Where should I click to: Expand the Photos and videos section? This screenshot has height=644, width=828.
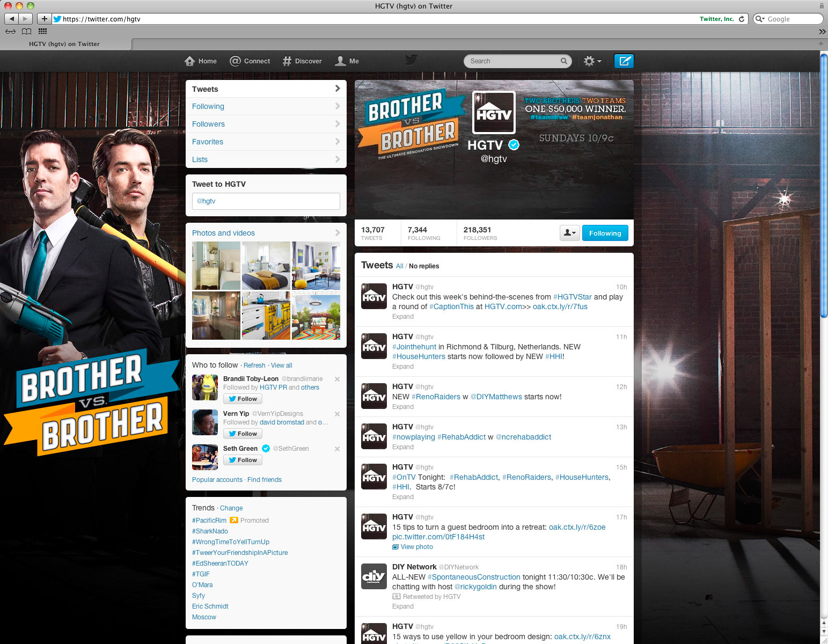click(266, 233)
